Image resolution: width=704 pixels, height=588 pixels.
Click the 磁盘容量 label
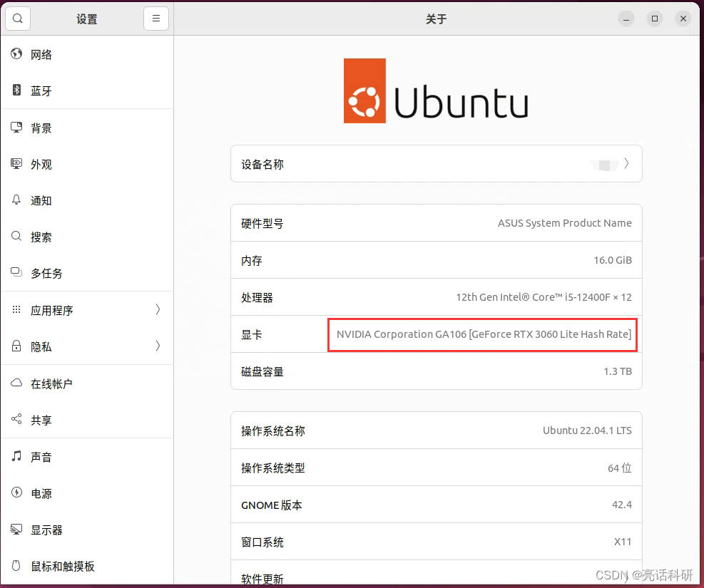pos(262,372)
